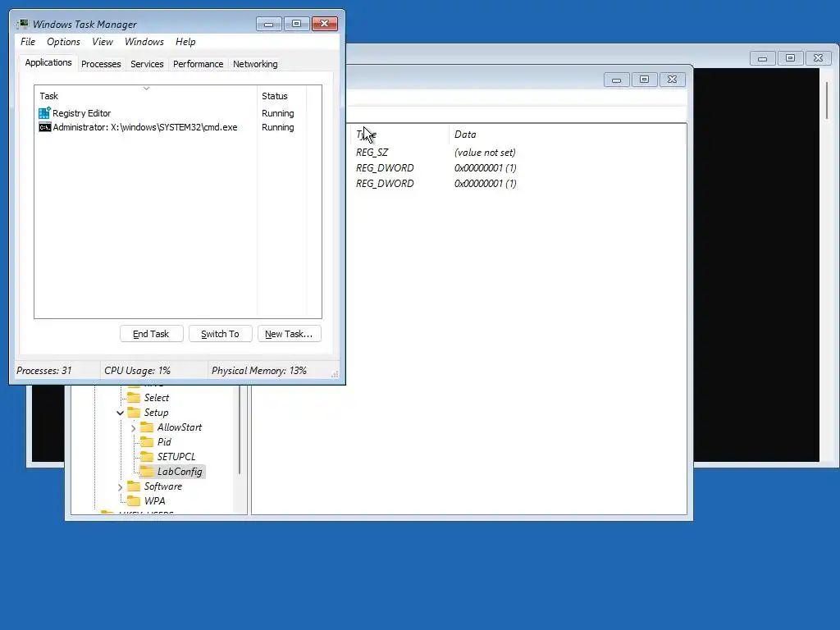
Task: Click the Software folder icon
Action: coord(134,486)
